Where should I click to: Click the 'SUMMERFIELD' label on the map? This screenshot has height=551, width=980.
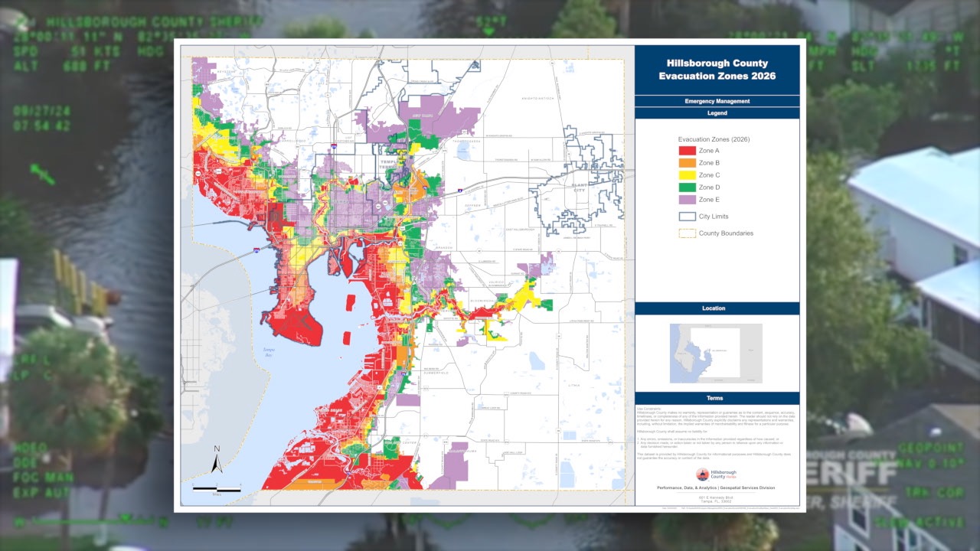436,373
